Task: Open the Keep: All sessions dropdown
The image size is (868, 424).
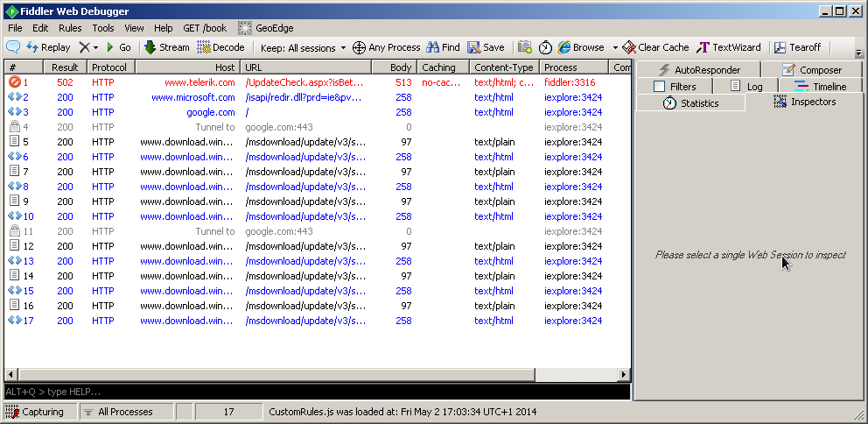Action: coord(303,47)
